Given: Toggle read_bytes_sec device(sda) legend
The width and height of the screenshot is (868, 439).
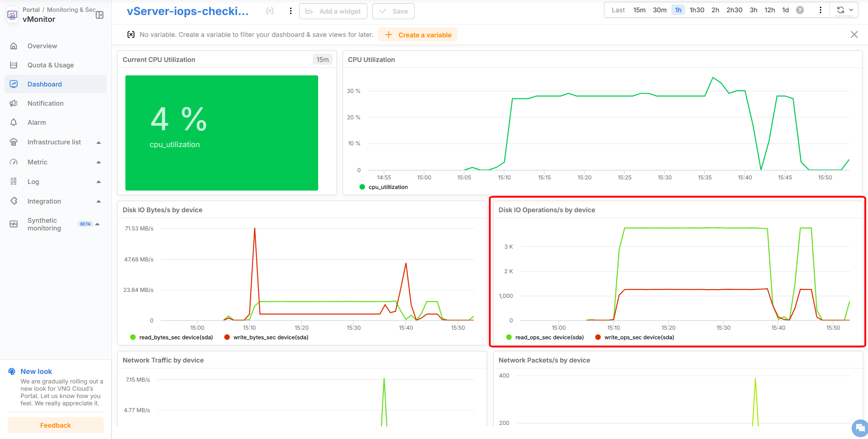Looking at the screenshot, I should [x=171, y=337].
